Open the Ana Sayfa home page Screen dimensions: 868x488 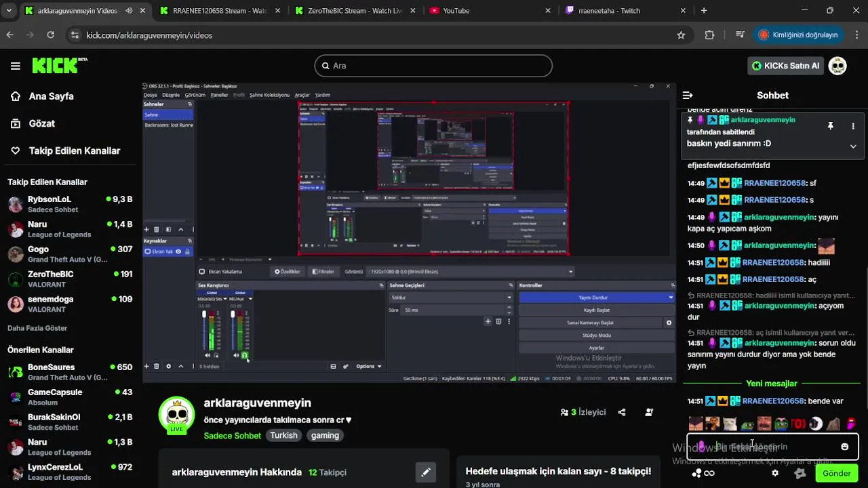coord(42,96)
